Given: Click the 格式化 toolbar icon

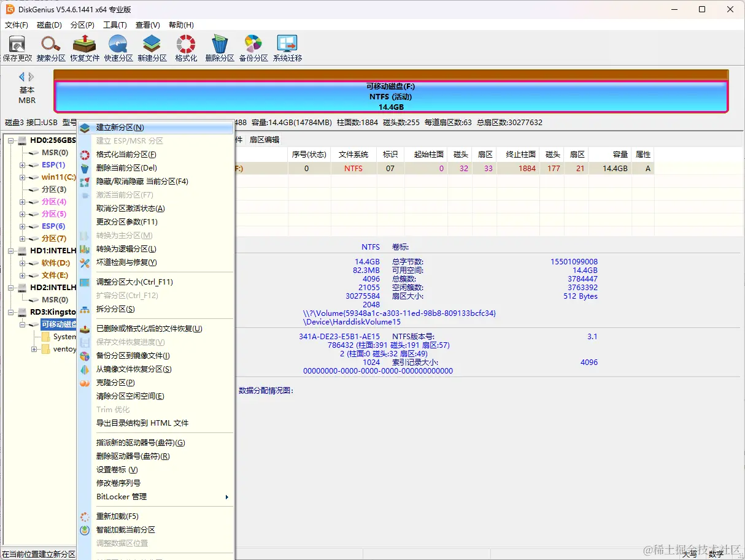Looking at the screenshot, I should pyautogui.click(x=186, y=48).
